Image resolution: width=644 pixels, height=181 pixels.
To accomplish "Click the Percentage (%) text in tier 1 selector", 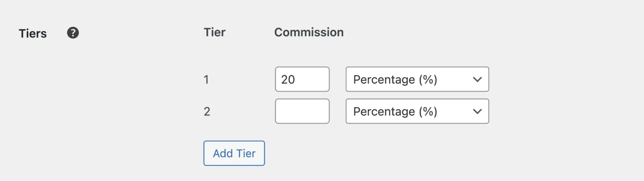I will [x=395, y=79].
